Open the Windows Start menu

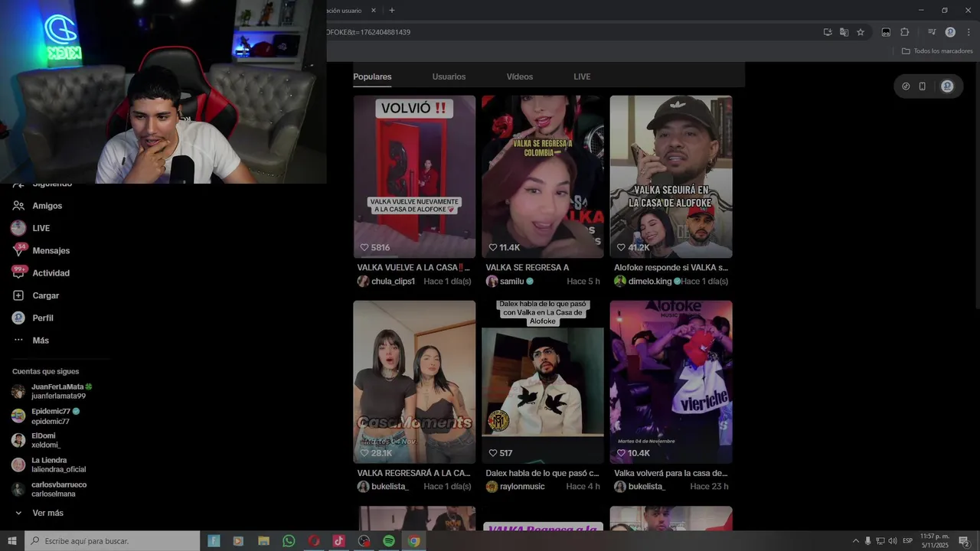(x=12, y=541)
